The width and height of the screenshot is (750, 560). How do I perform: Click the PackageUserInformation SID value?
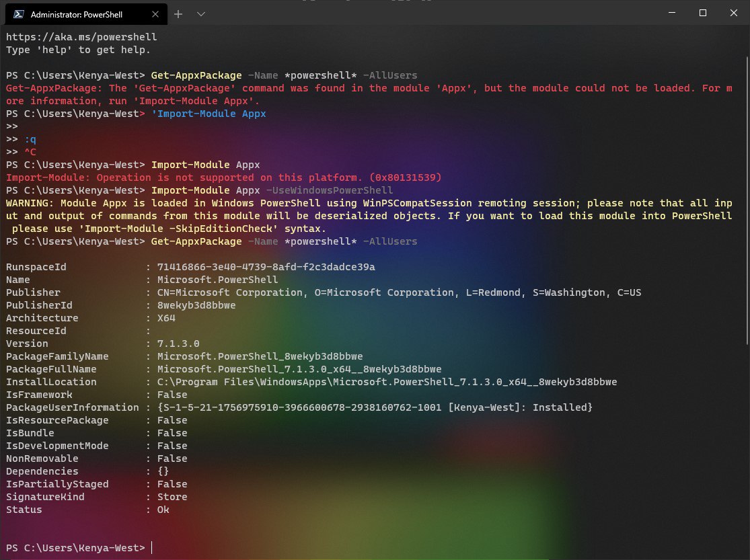pos(375,407)
